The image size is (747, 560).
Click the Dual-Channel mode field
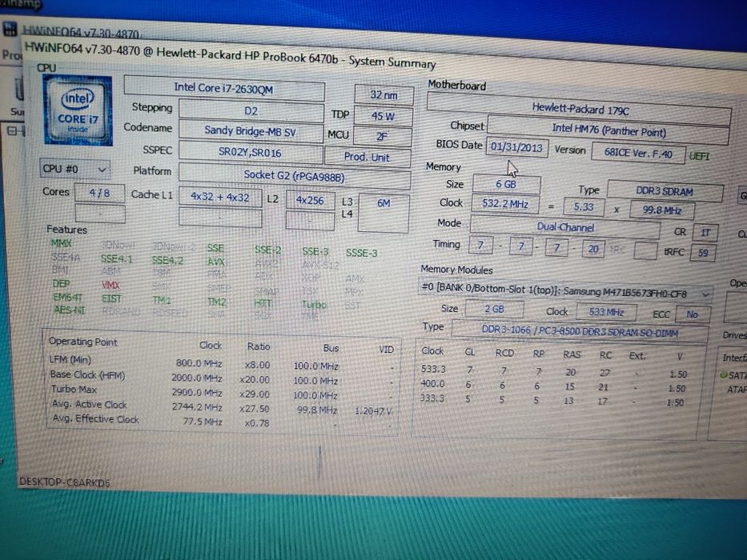coord(565,227)
